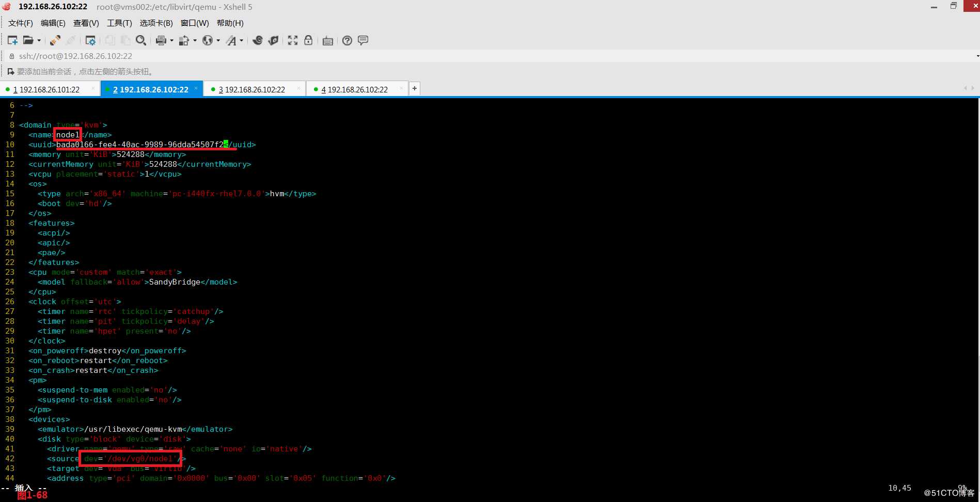Close tab 3 192.168.26.102:22
980x502 pixels.
point(298,89)
